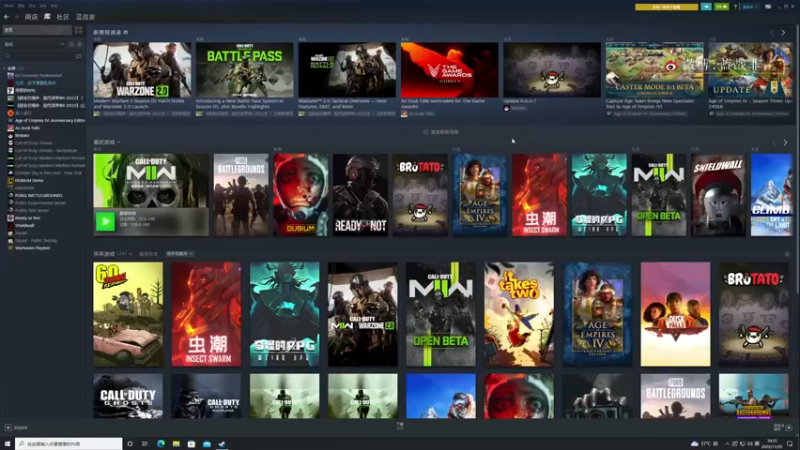The height and width of the screenshot is (450, 800).
Task: Click the 主页 library home button
Action: 37,30
